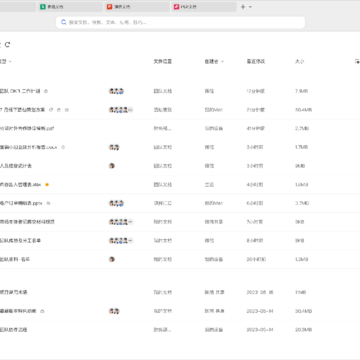This screenshot has height=360, width=360.
Task: Expand extra collaborators count on the 50.4MB row
Action: tap(131, 110)
